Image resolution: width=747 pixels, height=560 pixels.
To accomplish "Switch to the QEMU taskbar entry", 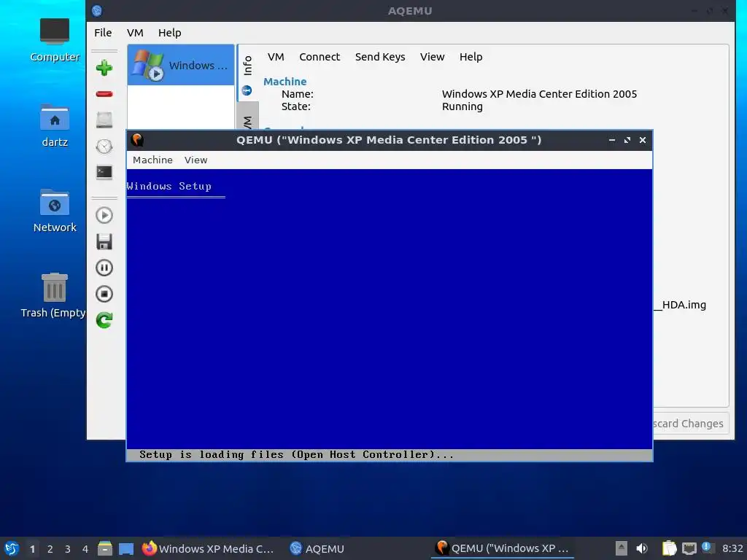I will pyautogui.click(x=503, y=548).
